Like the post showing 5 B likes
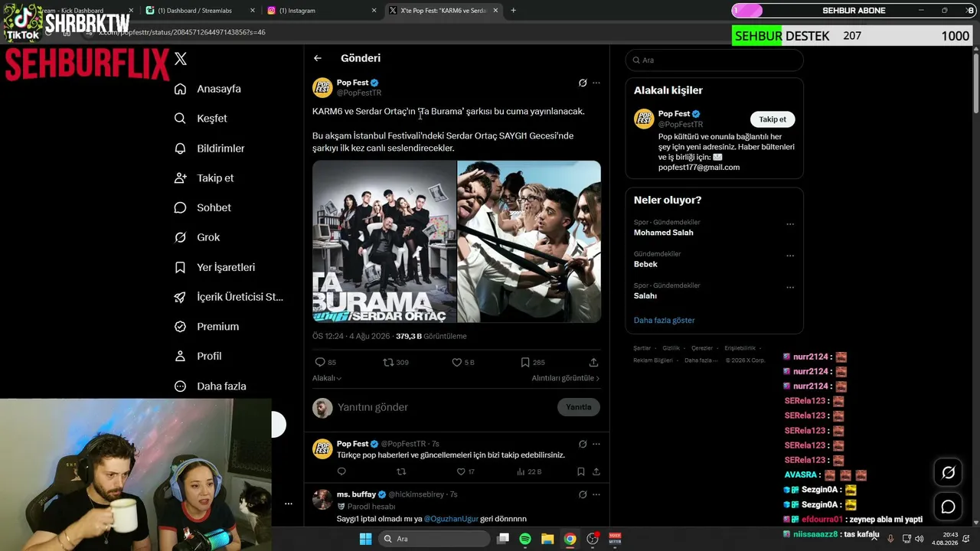The height and width of the screenshot is (551, 980). pyautogui.click(x=456, y=362)
